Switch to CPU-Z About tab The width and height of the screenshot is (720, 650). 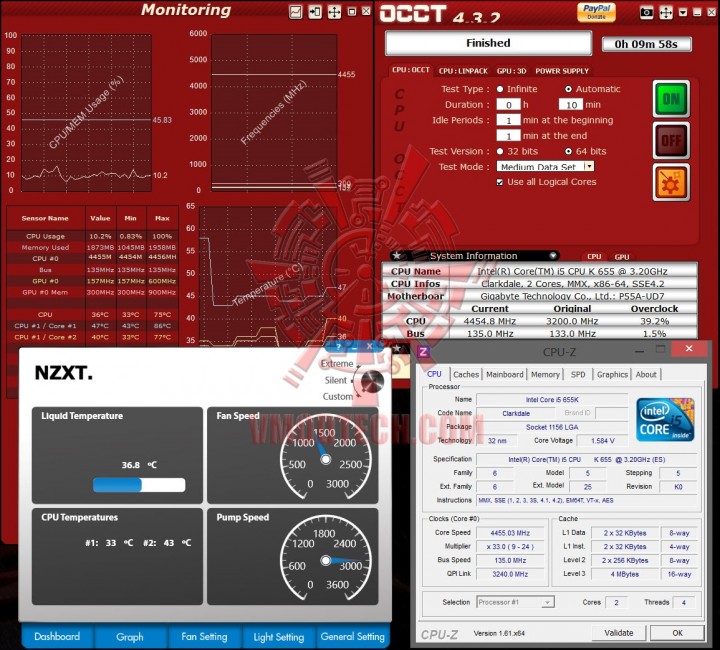coord(646,375)
